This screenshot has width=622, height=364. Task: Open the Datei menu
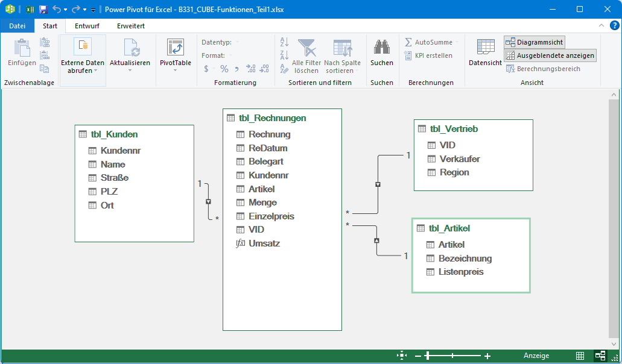point(17,26)
